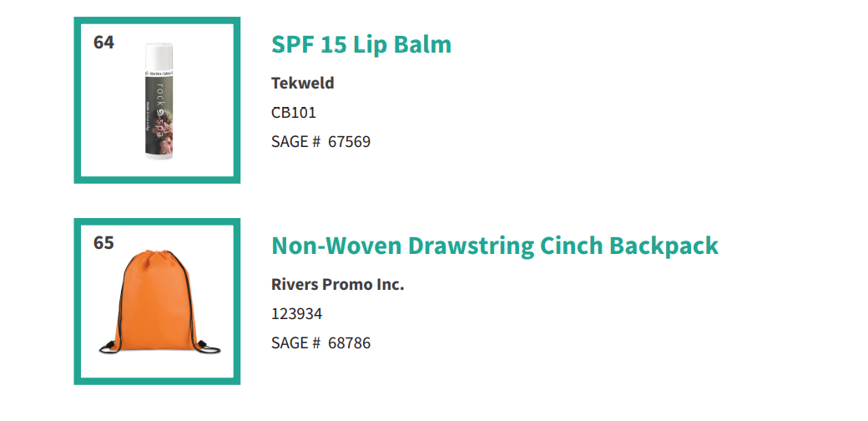The height and width of the screenshot is (421, 868).
Task: Click the rock spa logo on the tube
Action: click(159, 109)
